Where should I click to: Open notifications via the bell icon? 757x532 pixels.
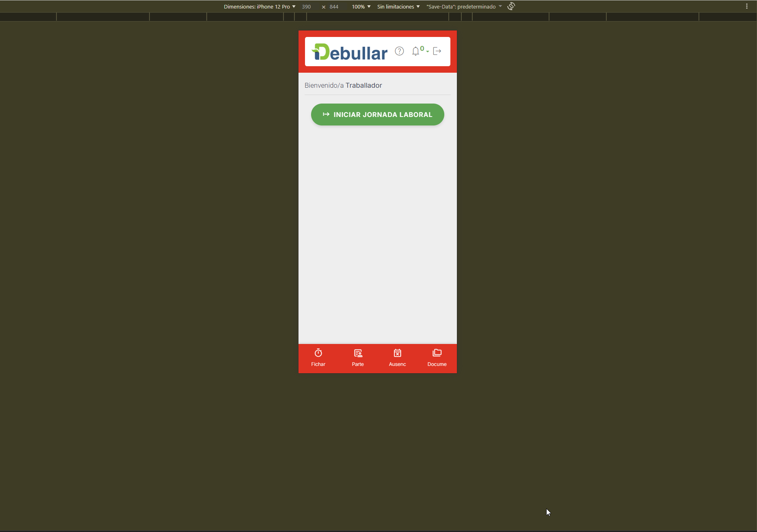(415, 51)
